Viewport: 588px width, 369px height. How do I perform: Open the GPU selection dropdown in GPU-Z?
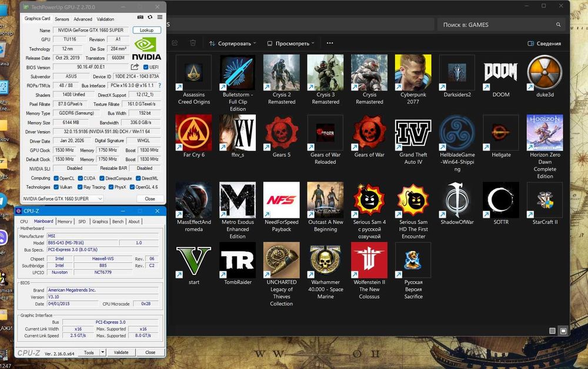point(62,199)
